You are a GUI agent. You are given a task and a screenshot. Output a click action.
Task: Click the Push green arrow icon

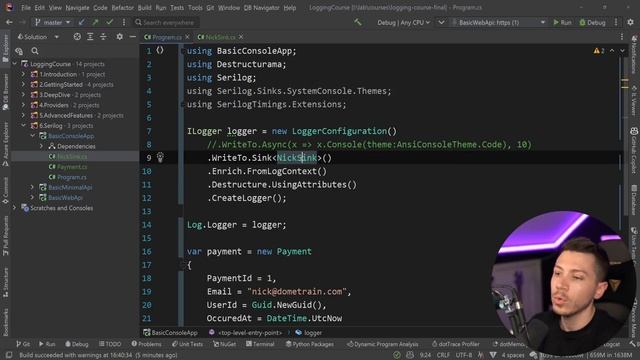pos(96,22)
